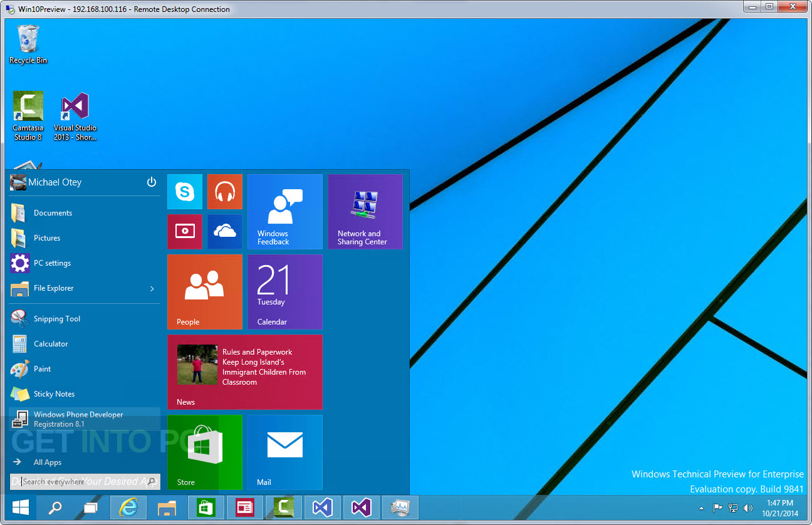812x525 pixels.
Task: Open File Explorer folder on taskbar
Action: coord(167,507)
